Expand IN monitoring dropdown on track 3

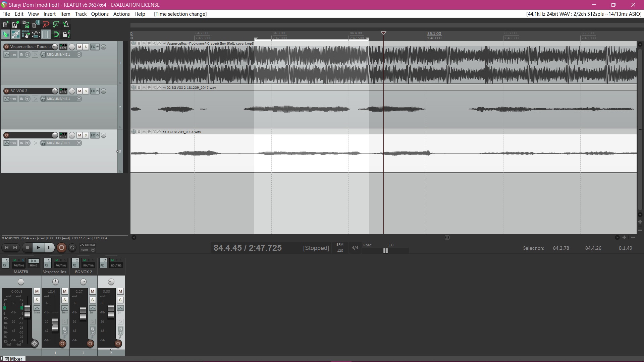(x=28, y=143)
